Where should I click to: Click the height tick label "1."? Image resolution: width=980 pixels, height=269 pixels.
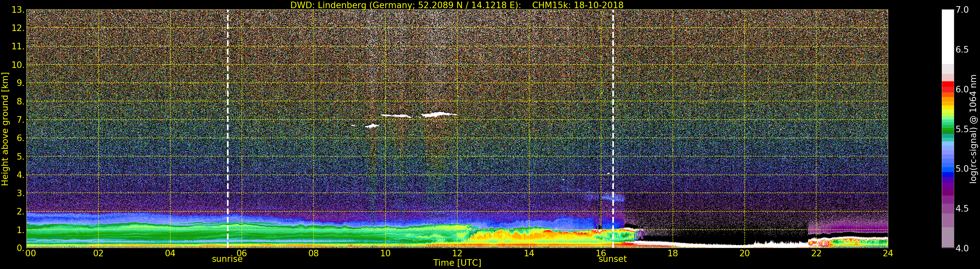(20, 230)
